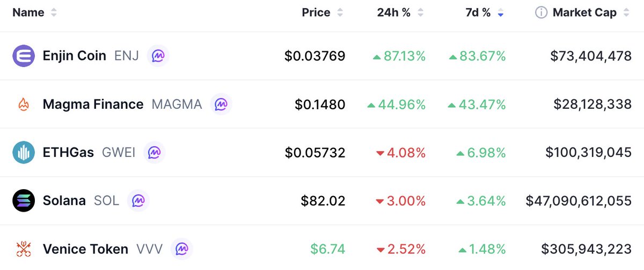The width and height of the screenshot is (644, 270).
Task: Click the Market Cap info icon
Action: [541, 13]
